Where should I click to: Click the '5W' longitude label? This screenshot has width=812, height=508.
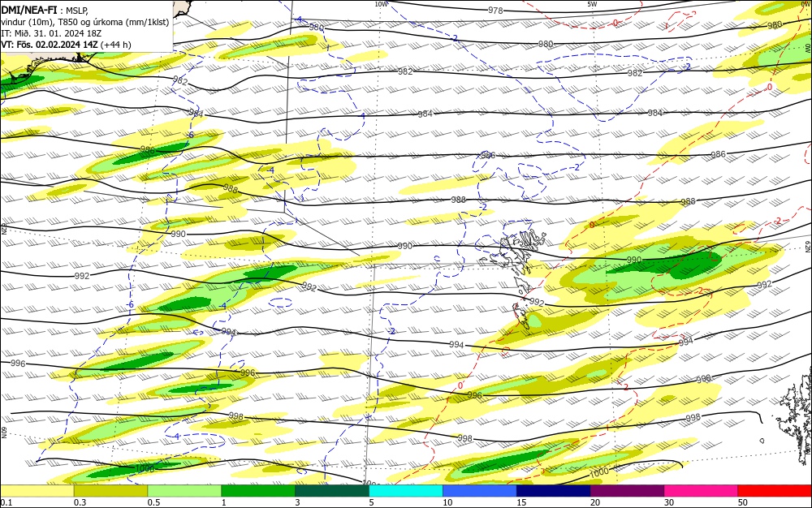coord(592,4)
